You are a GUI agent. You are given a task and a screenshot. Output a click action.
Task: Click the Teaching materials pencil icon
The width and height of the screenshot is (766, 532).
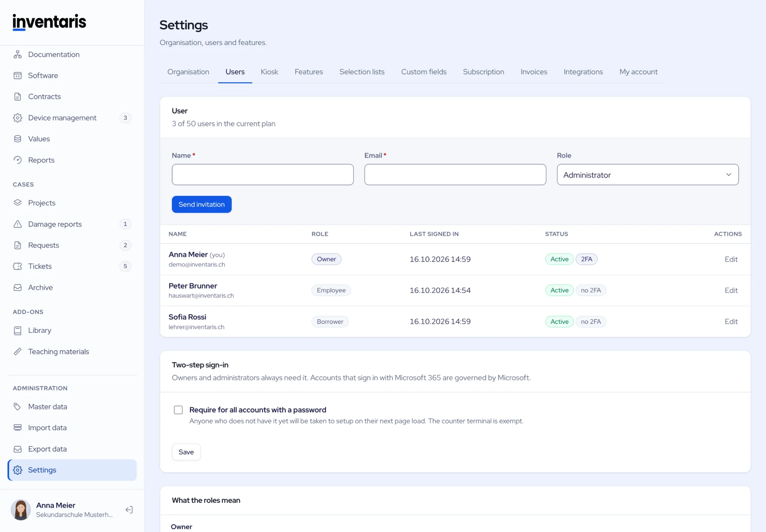(x=18, y=352)
